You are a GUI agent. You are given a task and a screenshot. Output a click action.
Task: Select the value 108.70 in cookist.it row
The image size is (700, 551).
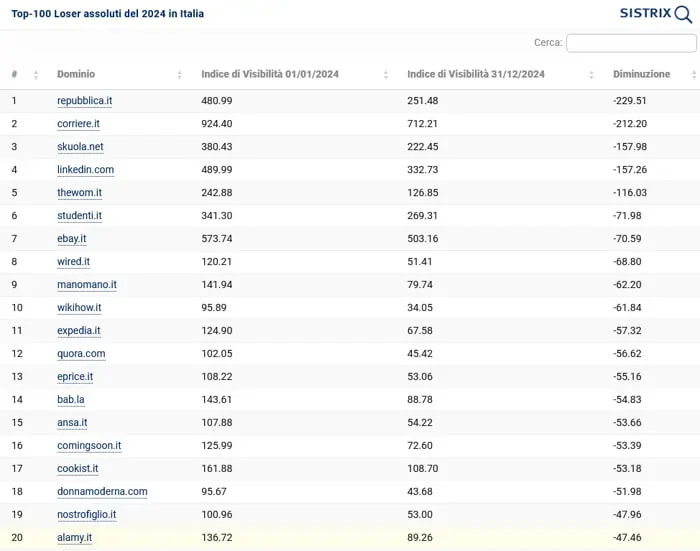422,469
